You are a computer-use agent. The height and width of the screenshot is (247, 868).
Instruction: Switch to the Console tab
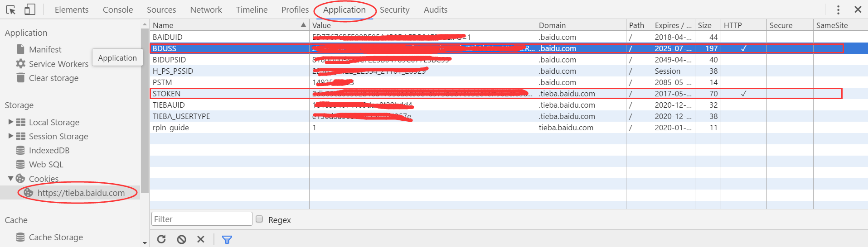click(118, 9)
